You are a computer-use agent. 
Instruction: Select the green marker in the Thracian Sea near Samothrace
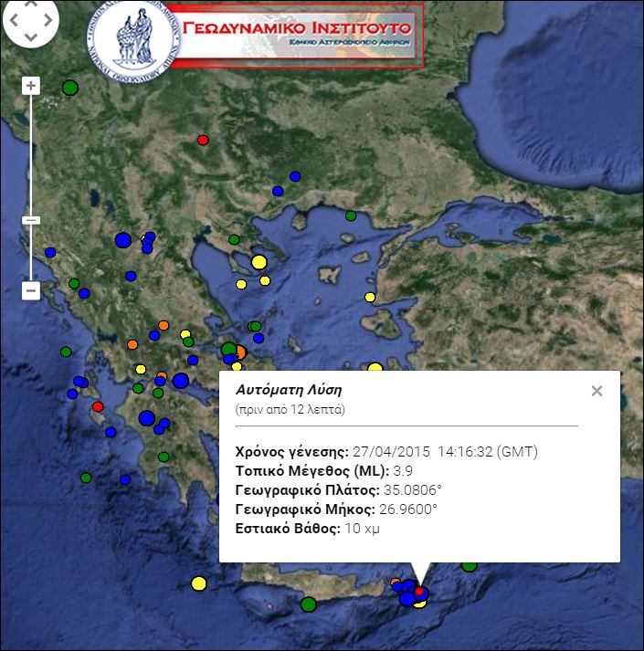[x=351, y=215]
